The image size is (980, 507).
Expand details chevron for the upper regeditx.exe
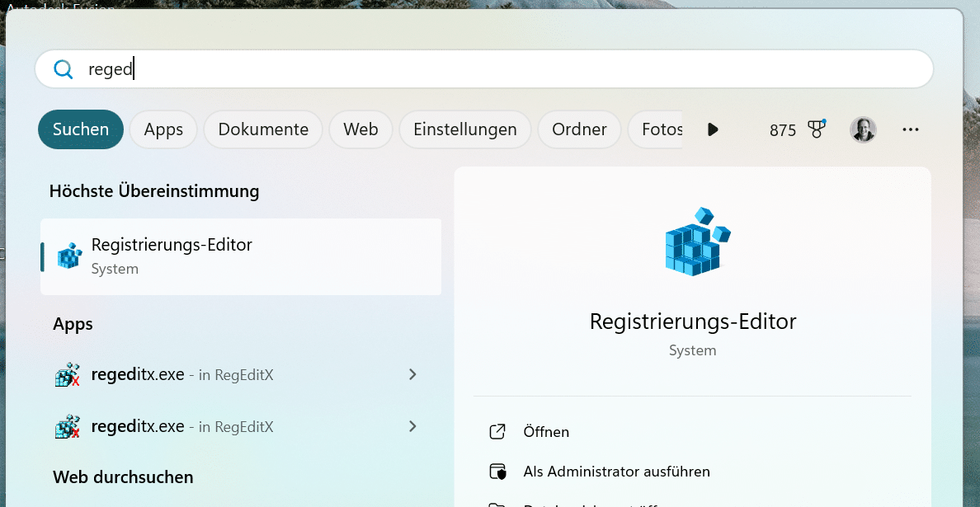point(413,375)
